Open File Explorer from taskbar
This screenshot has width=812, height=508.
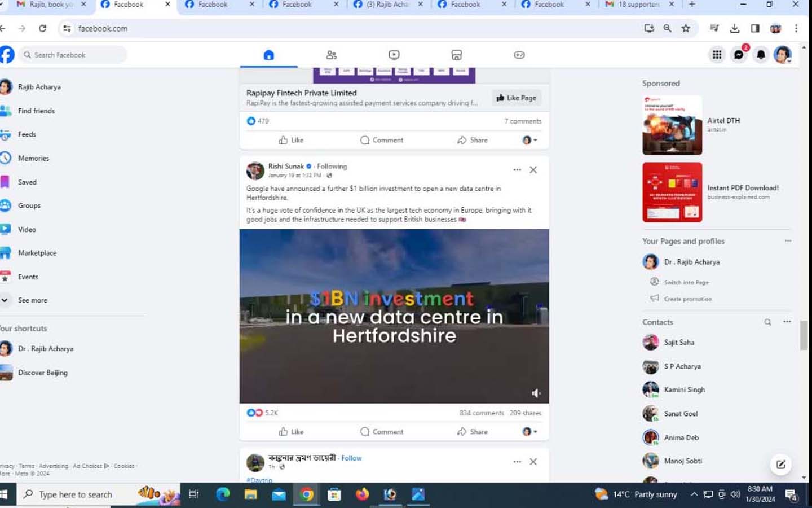point(250,494)
